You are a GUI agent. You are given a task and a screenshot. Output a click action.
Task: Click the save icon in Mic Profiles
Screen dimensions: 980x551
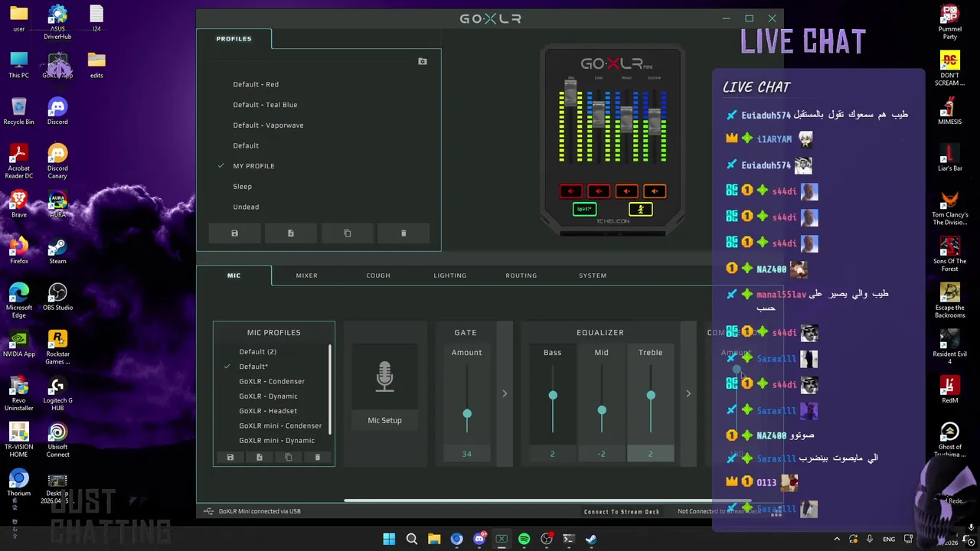pyautogui.click(x=230, y=457)
